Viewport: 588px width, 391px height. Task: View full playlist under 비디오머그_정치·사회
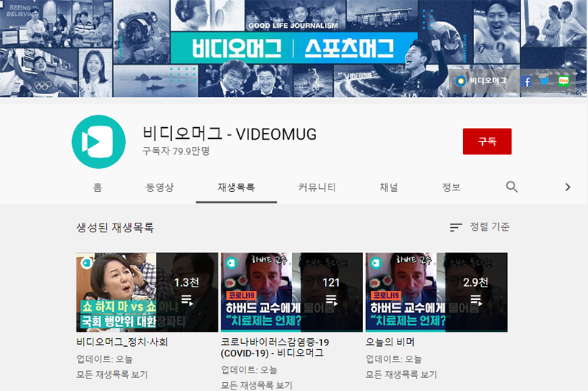point(112,375)
